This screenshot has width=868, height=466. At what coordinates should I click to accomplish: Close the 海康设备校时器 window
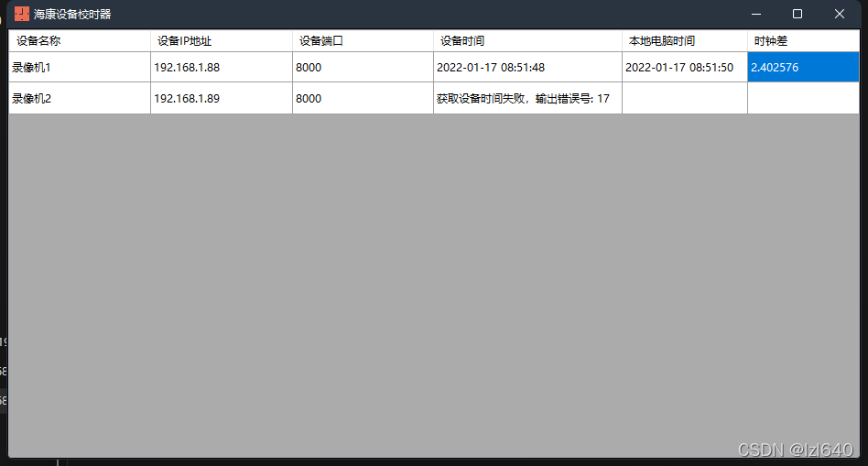(x=840, y=14)
